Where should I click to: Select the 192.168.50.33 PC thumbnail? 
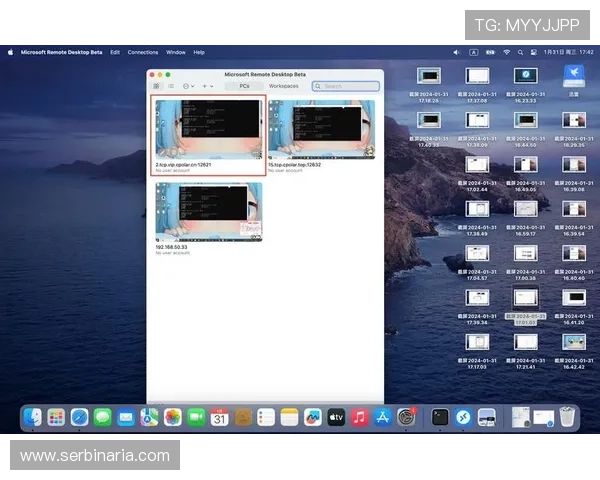[x=209, y=212]
